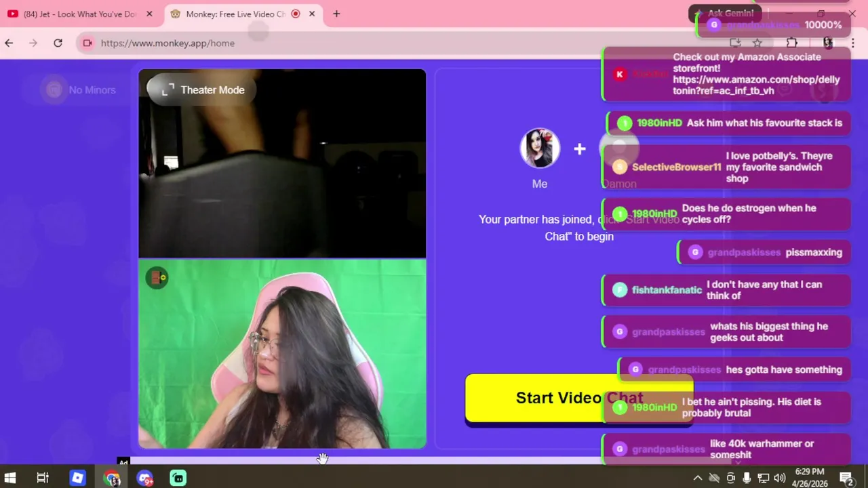Open the Me profile avatar
The height and width of the screenshot is (488, 868).
(x=540, y=148)
